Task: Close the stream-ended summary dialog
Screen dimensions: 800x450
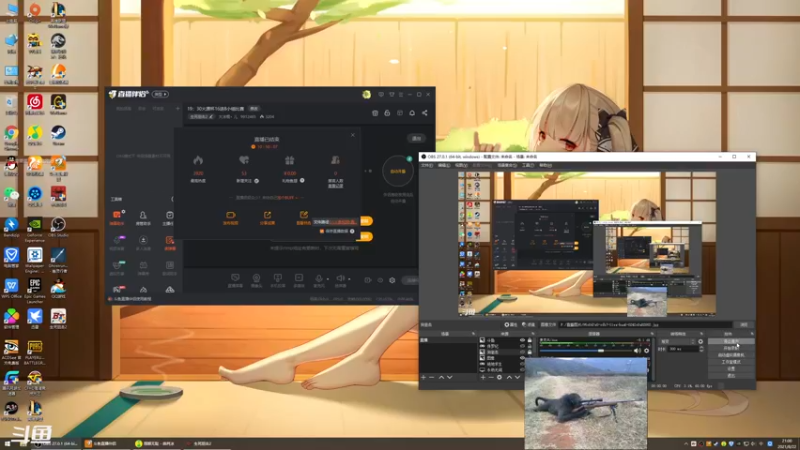Action: coord(353,135)
